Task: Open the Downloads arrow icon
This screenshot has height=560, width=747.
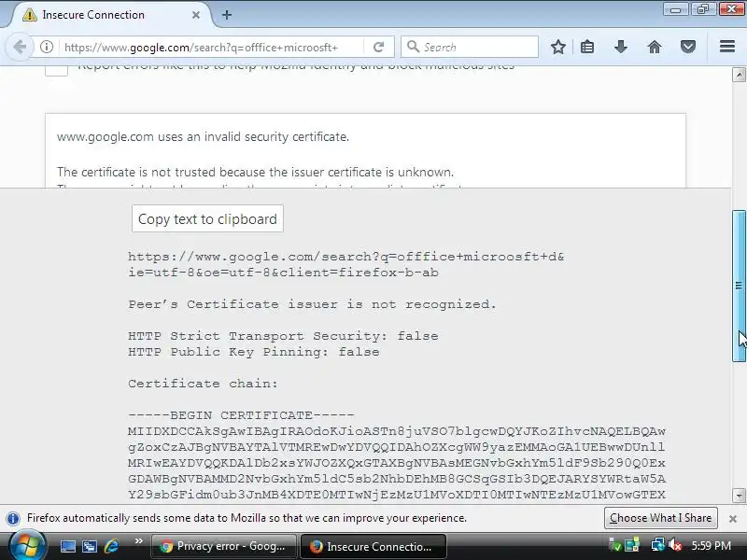Action: pos(620,47)
